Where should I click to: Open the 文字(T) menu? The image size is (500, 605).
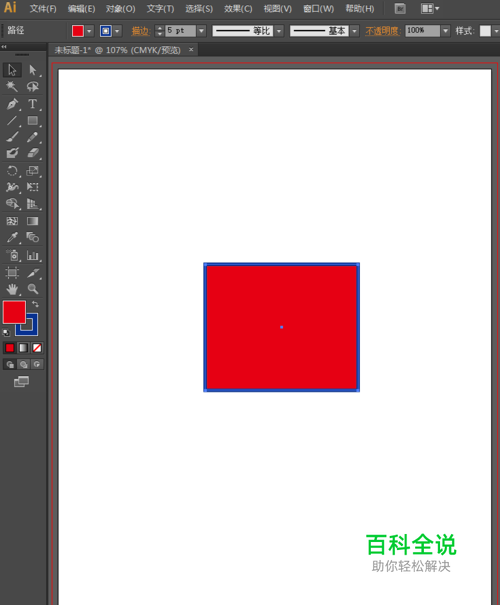point(160,9)
